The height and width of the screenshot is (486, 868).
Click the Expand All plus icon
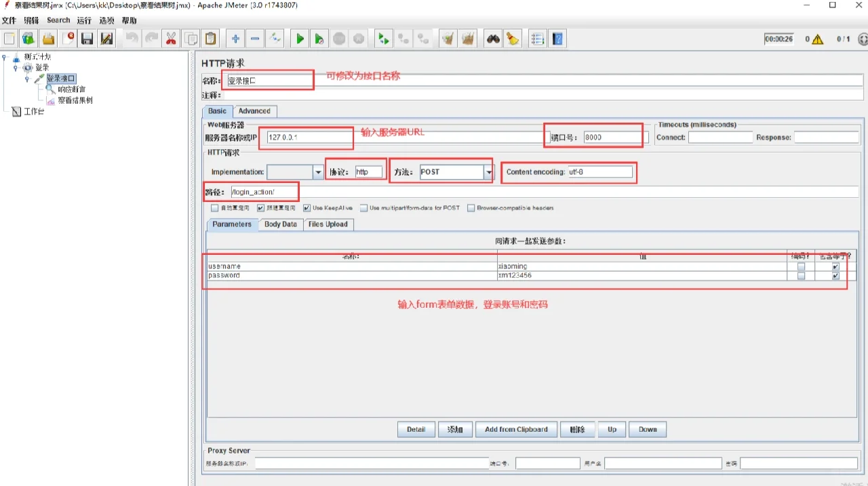[x=235, y=39]
